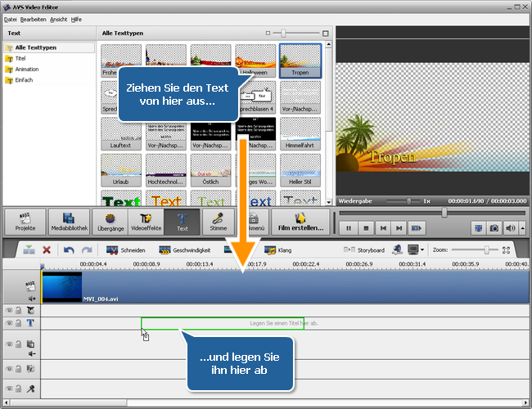Jump to next frame in preview
The height and width of the screenshot is (409, 532).
[399, 228]
